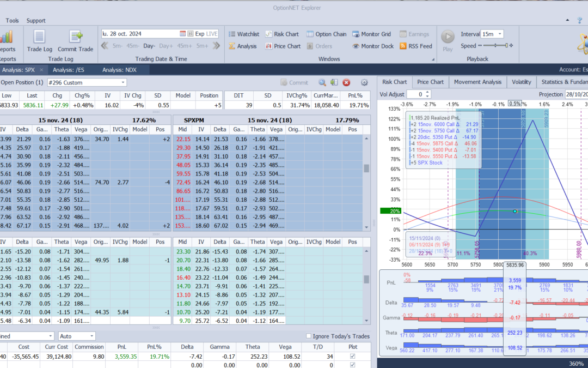Jump forward with double right chevrons

216,46
